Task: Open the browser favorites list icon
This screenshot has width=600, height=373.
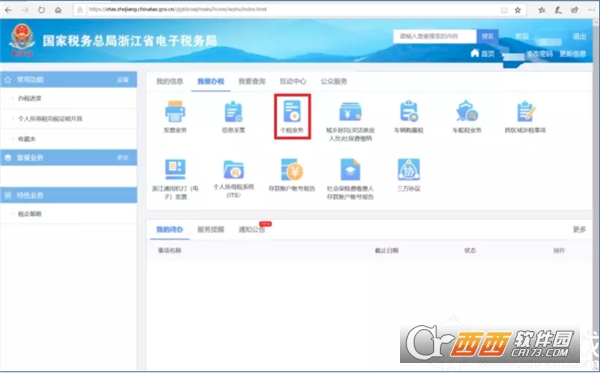Action: click(541, 10)
